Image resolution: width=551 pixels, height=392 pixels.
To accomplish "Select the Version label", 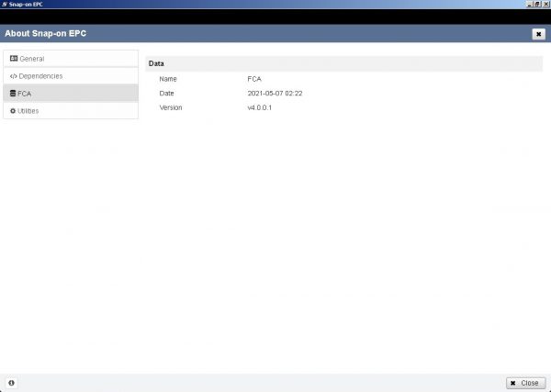I will click(171, 107).
